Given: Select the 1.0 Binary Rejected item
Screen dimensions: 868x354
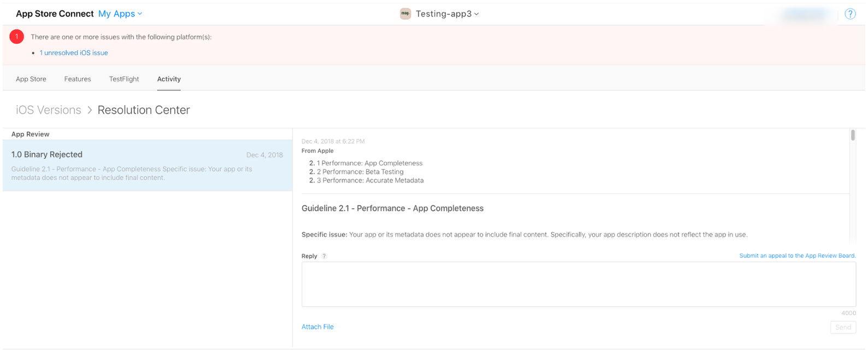Looking at the screenshot, I should [148, 166].
